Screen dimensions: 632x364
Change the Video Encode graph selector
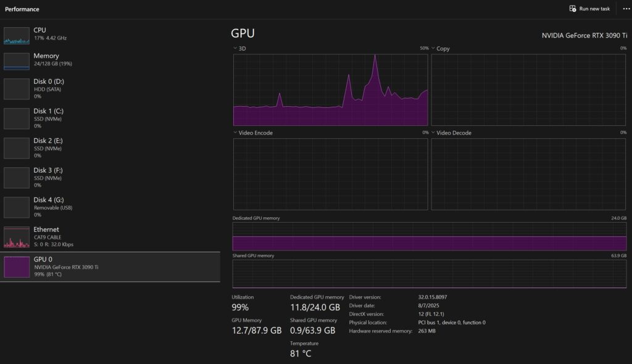click(x=235, y=133)
